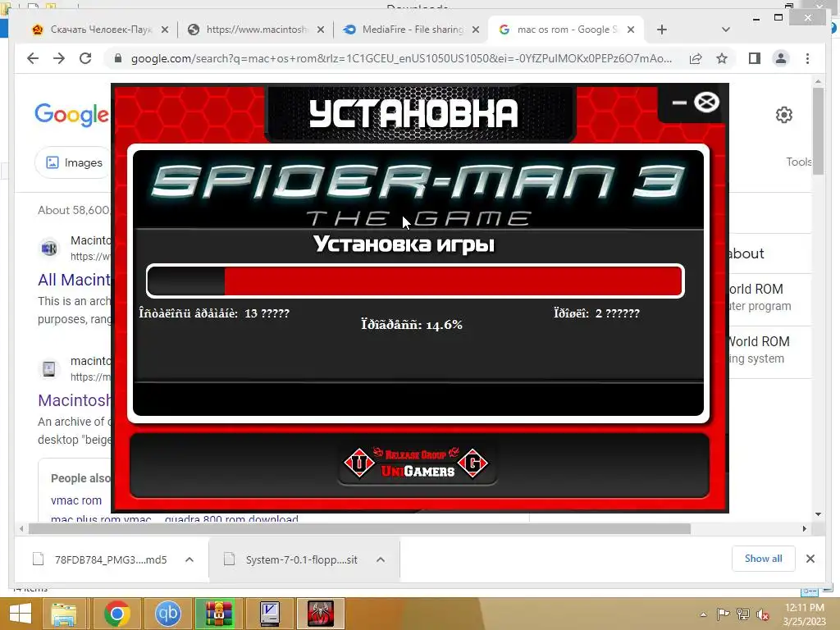
Task: Click the address bar URL field
Action: click(x=400, y=58)
